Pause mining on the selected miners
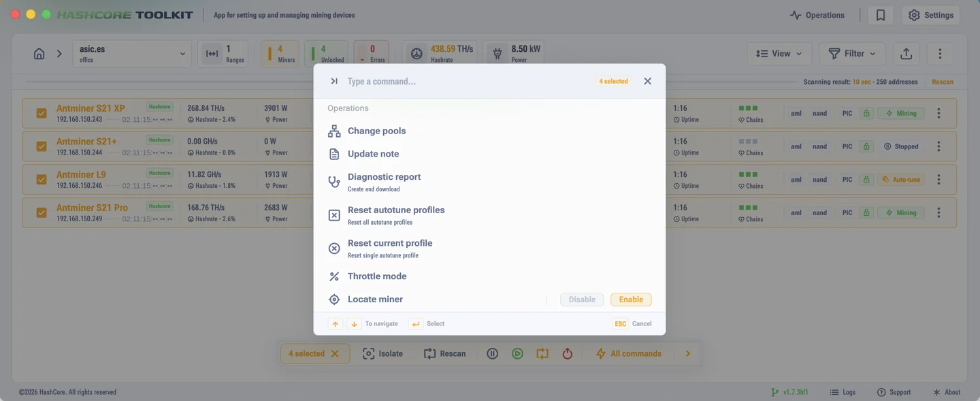This screenshot has width=980, height=401. [493, 354]
